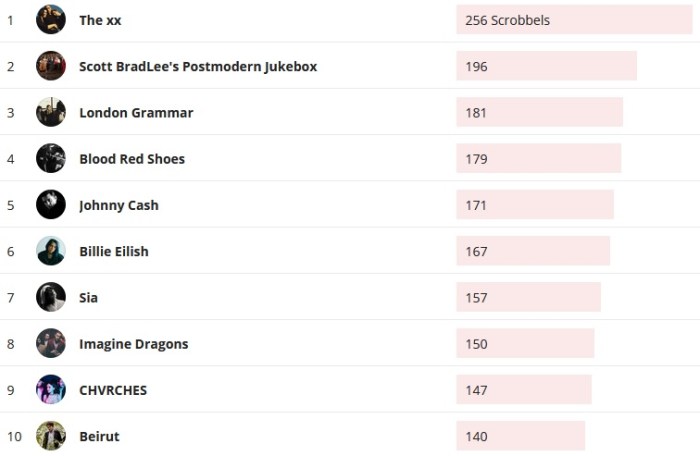Click The xx artist avatar
This screenshot has height=456, width=700.
[x=51, y=20]
